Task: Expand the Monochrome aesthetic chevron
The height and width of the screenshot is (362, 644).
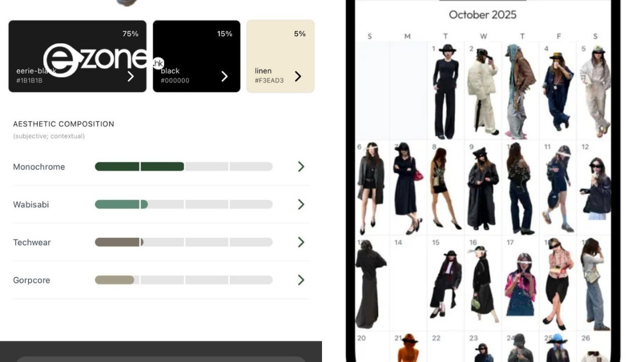Action: tap(301, 166)
